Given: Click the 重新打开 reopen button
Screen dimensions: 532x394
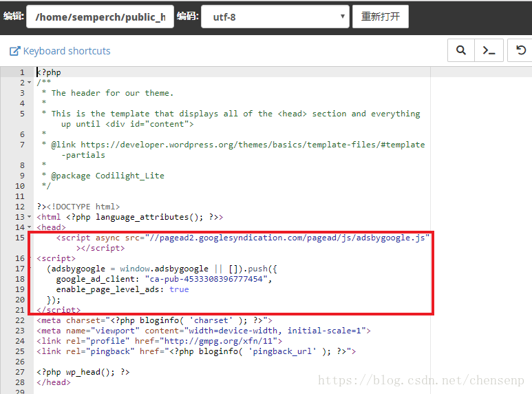Looking at the screenshot, I should click(381, 17).
